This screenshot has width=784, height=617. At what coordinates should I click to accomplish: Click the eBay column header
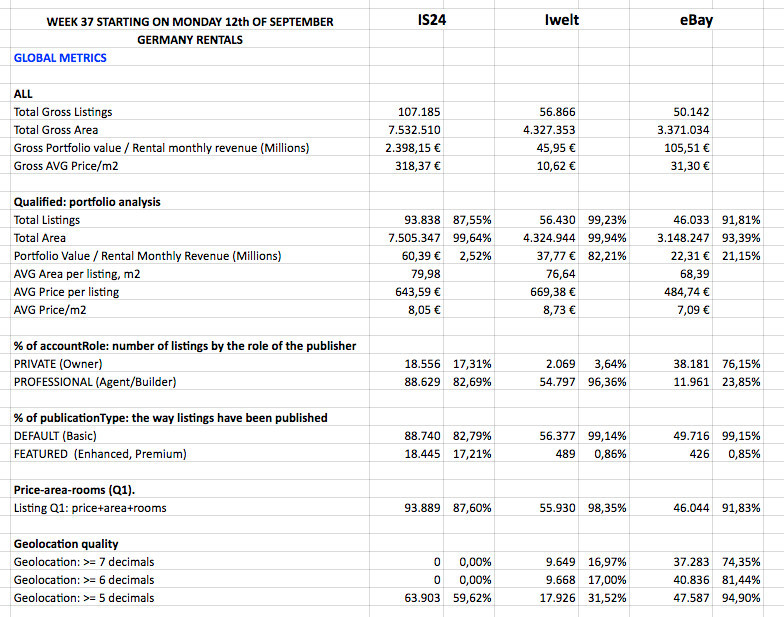[x=696, y=20]
